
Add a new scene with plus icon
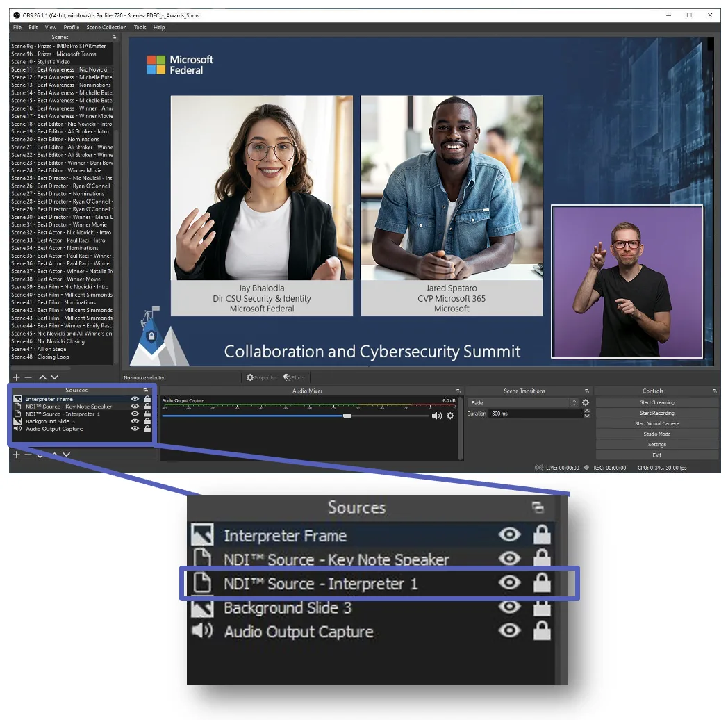[x=16, y=377]
